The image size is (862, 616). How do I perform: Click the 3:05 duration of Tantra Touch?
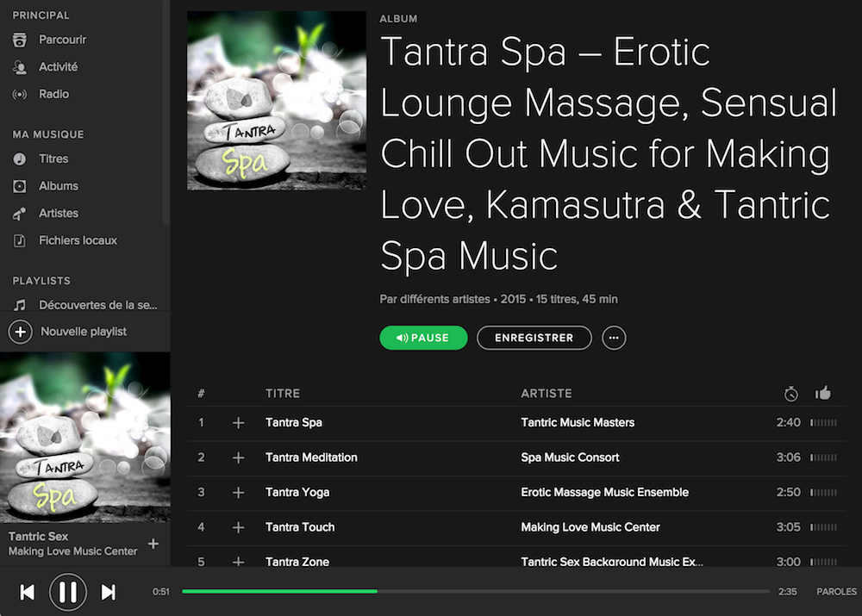[789, 527]
